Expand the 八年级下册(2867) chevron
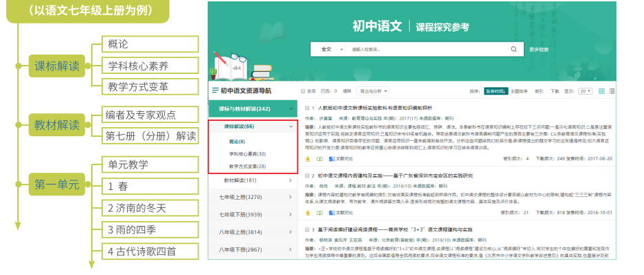Image resolution: width=644 pixels, height=275 pixels. (291, 249)
